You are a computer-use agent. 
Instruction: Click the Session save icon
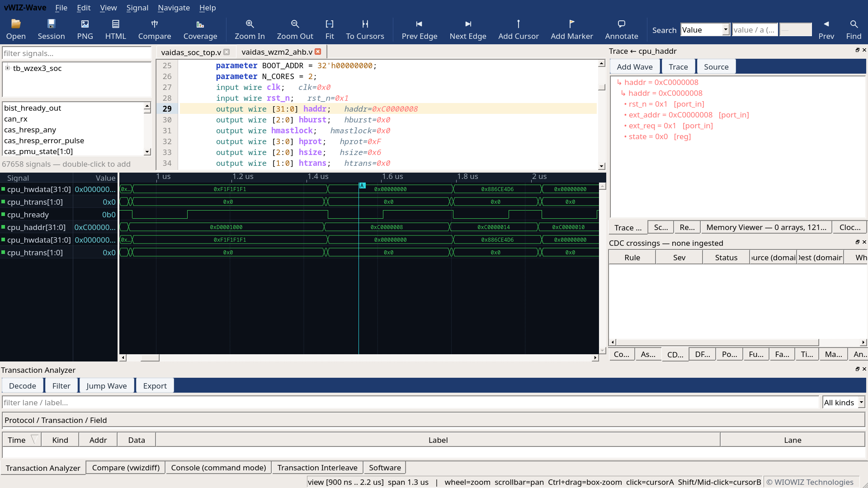point(51,29)
